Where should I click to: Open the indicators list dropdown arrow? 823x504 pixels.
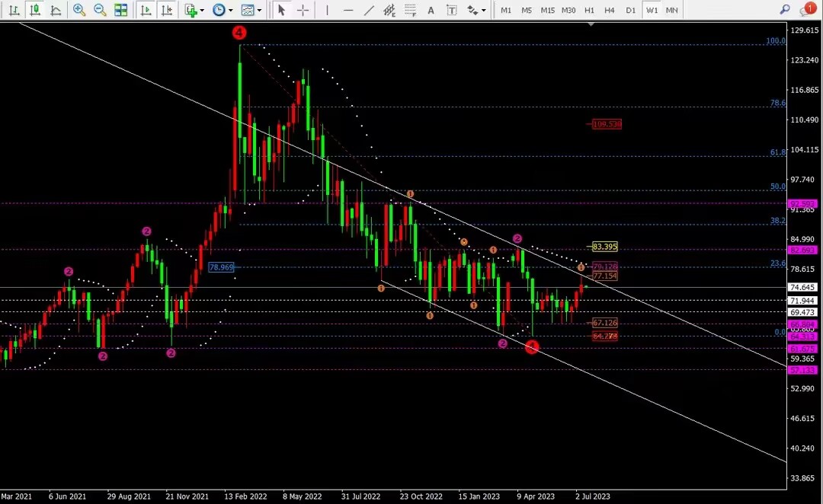click(x=202, y=11)
